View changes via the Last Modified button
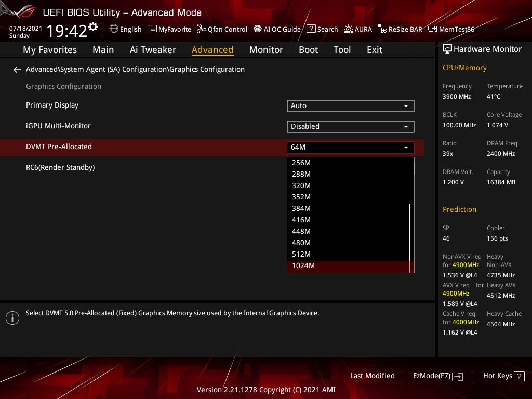This screenshot has height=399, width=532. pyautogui.click(x=372, y=376)
